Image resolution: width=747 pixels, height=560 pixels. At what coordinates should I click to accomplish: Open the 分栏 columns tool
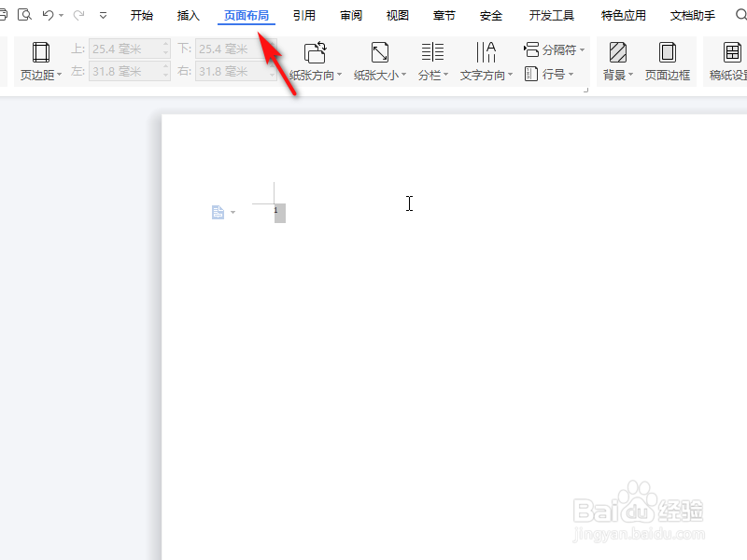tap(432, 61)
